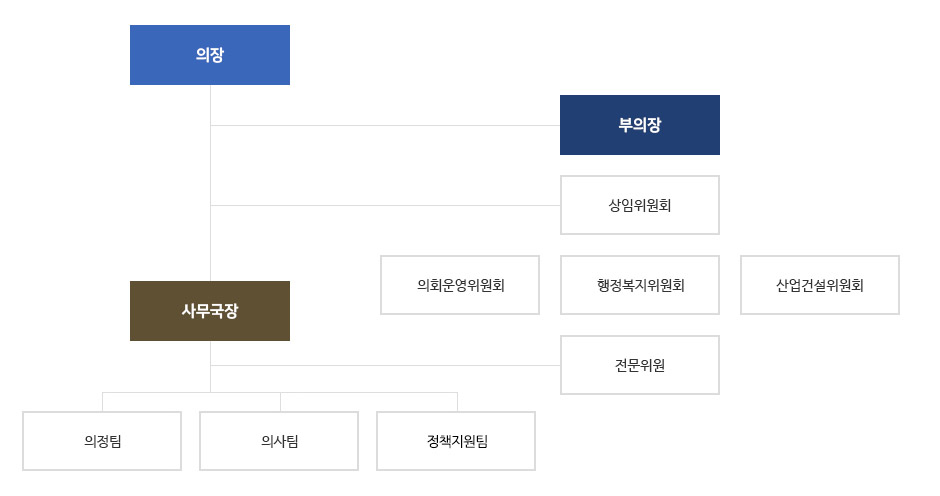Click the blue 의장 box
This screenshot has height=496, width=940.
[x=210, y=55]
